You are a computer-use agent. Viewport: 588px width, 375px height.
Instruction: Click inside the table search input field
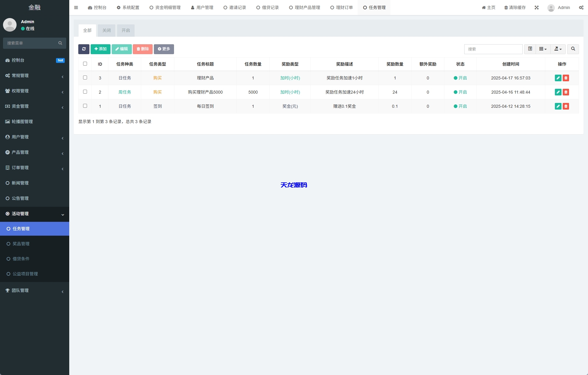pyautogui.click(x=493, y=49)
